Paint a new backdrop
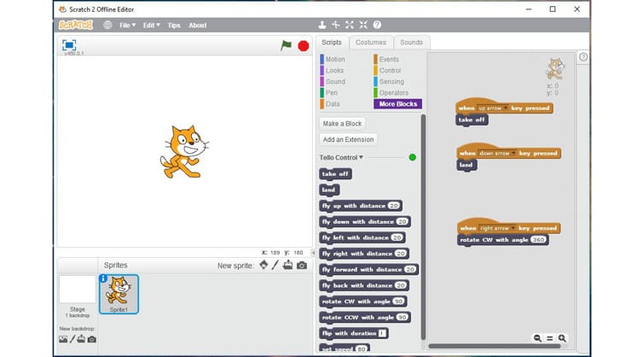The image size is (644, 357). click(73, 339)
